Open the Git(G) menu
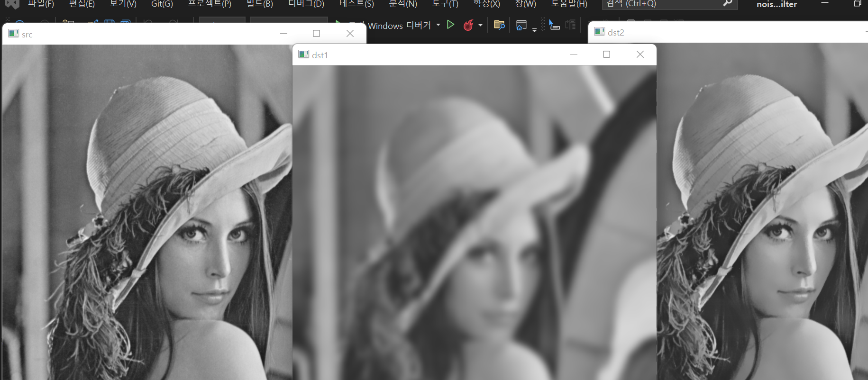This screenshot has height=380, width=868. point(162,4)
